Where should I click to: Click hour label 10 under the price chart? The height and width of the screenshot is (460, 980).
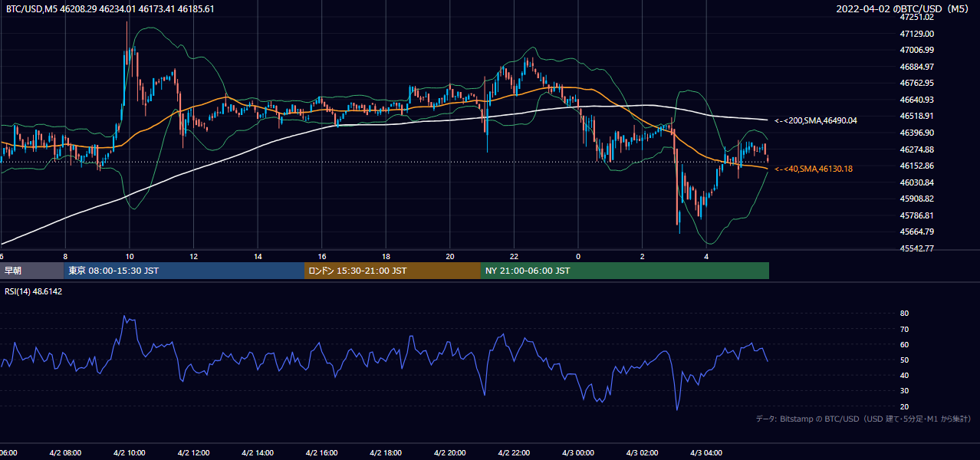point(130,256)
